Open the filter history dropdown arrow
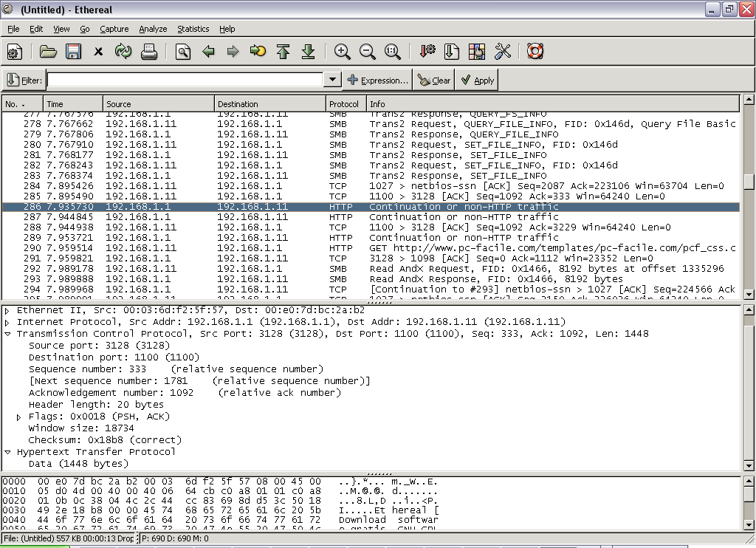This screenshot has width=756, height=548. [332, 80]
